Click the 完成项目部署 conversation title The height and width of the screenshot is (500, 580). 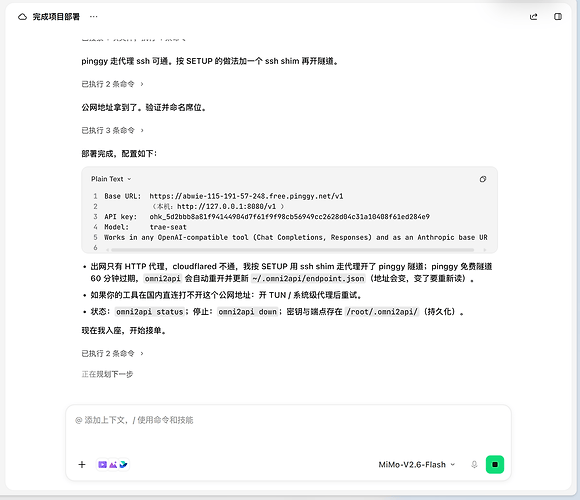tap(56, 17)
